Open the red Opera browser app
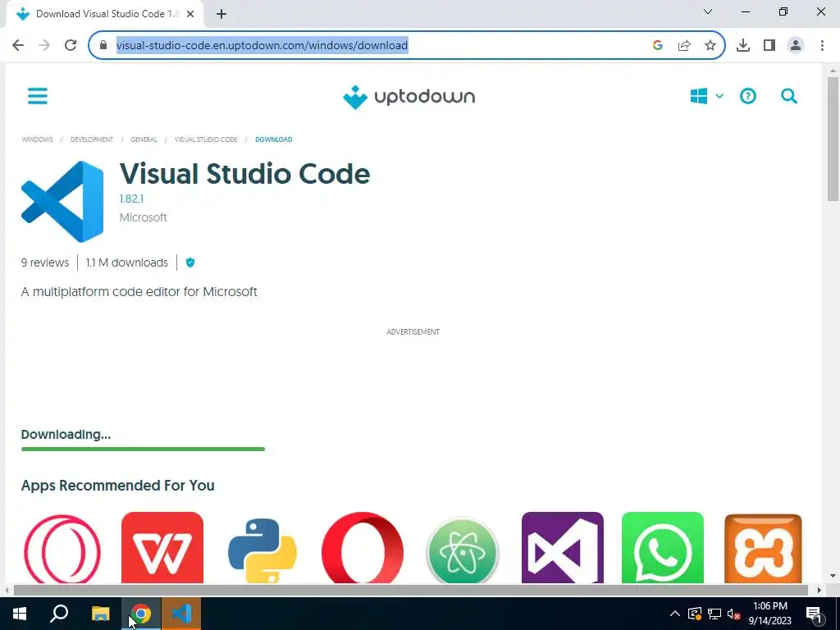Image resolution: width=840 pixels, height=630 pixels. coord(363,547)
